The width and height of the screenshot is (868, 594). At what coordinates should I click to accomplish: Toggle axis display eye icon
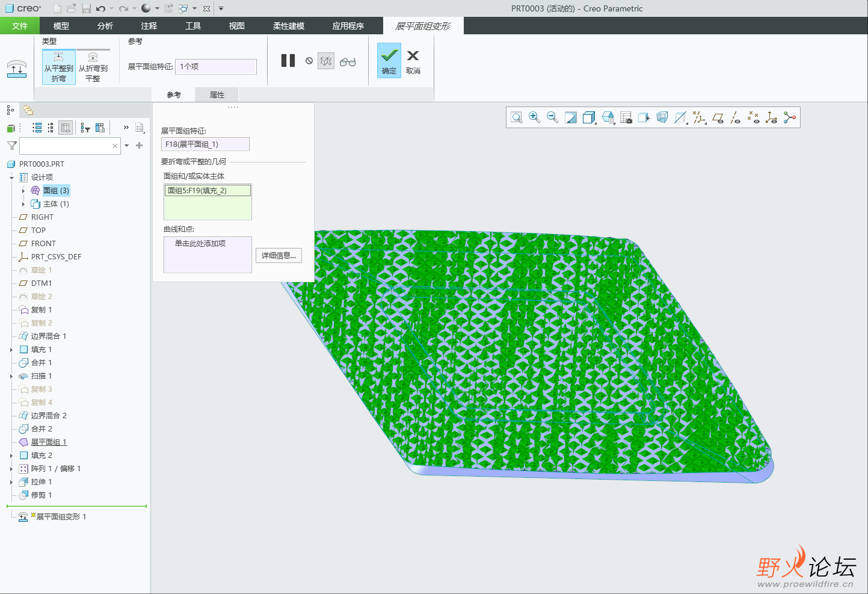click(x=735, y=117)
